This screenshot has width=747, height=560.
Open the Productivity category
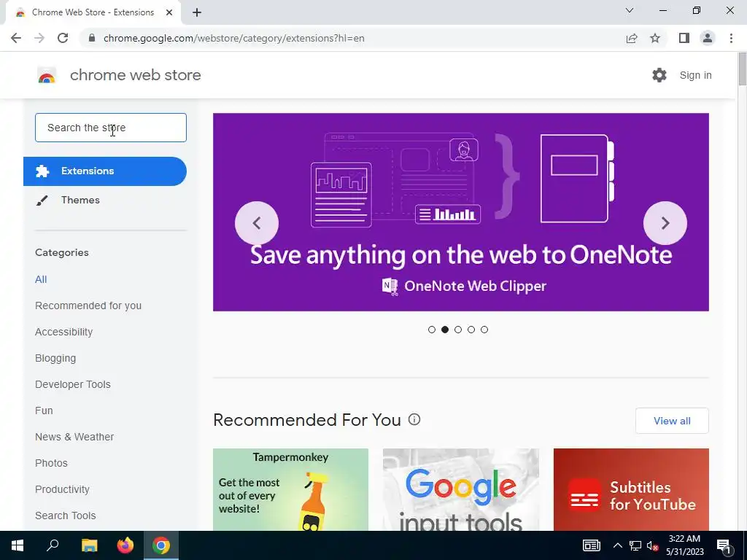pos(63,489)
